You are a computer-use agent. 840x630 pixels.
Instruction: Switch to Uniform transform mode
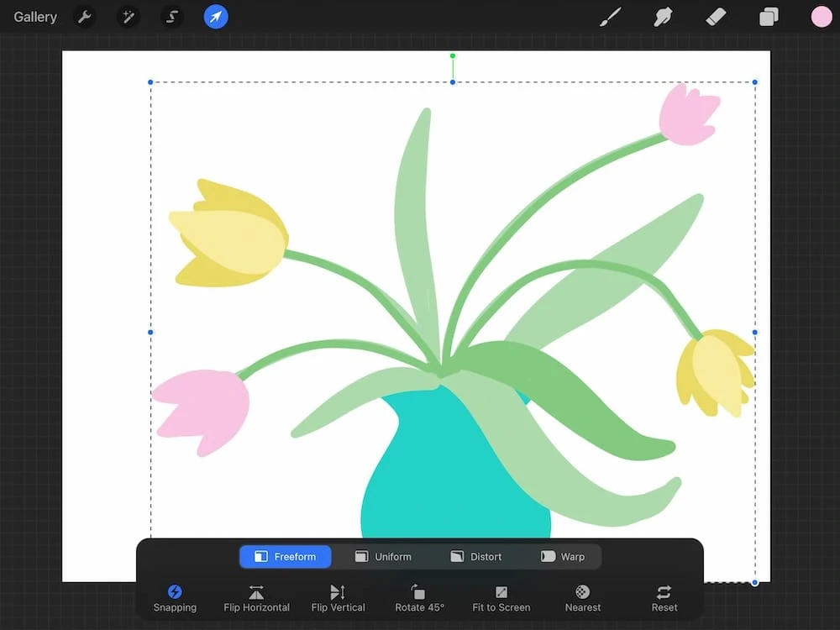tap(383, 557)
